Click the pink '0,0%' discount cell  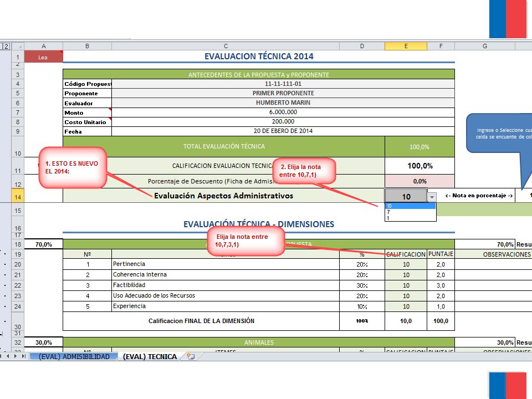(420, 182)
